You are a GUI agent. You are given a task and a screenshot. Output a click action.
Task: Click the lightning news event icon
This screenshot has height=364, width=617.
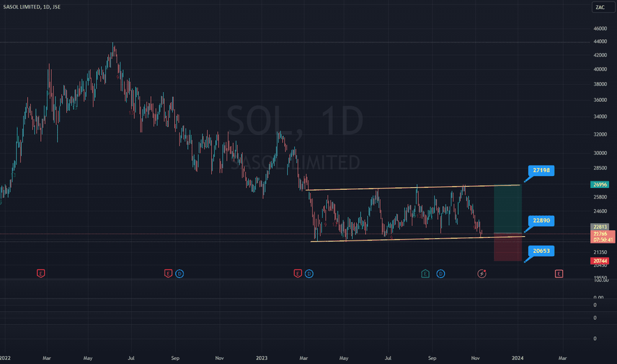click(482, 273)
